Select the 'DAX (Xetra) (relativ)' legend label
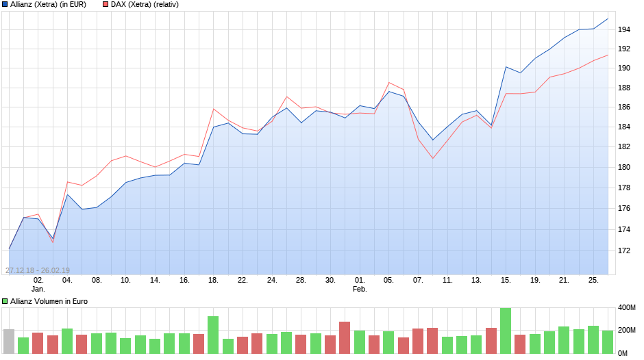Screen dimensions: 644x360 pos(144,5)
